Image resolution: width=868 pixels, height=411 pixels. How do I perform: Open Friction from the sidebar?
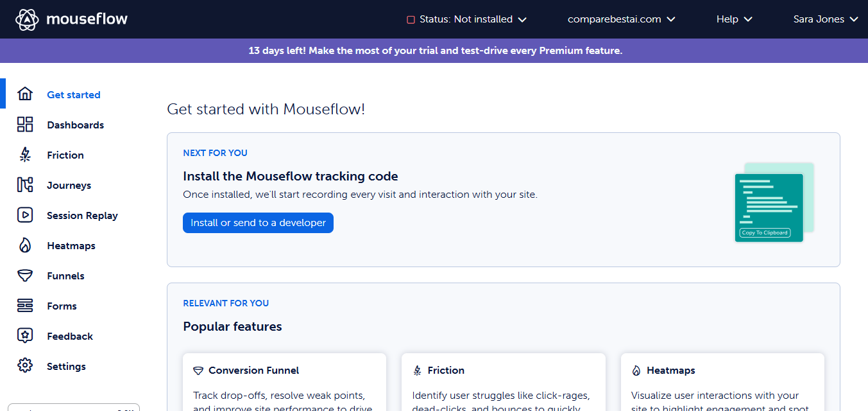[x=65, y=155]
